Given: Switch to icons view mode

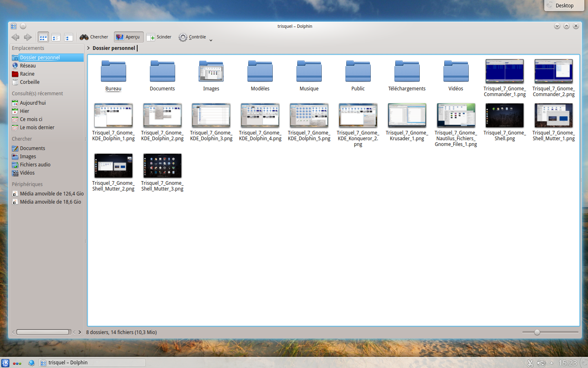Looking at the screenshot, I should pos(43,37).
